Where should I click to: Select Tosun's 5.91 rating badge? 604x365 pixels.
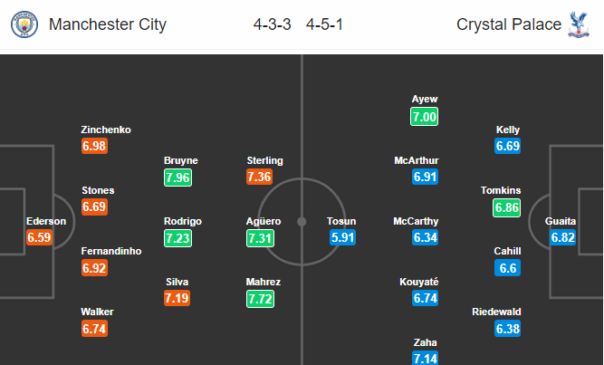coord(342,237)
